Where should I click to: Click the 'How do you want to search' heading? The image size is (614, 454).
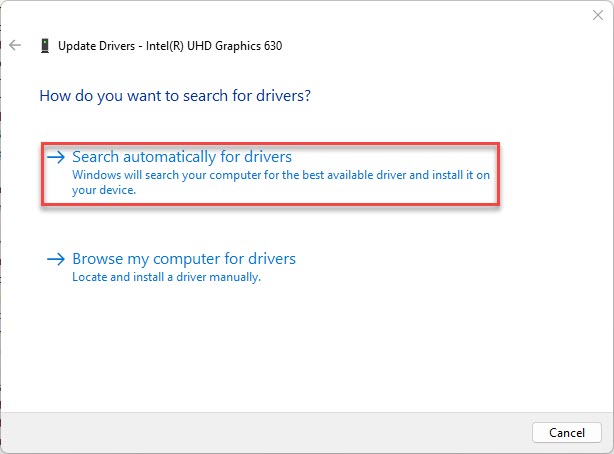(x=175, y=96)
